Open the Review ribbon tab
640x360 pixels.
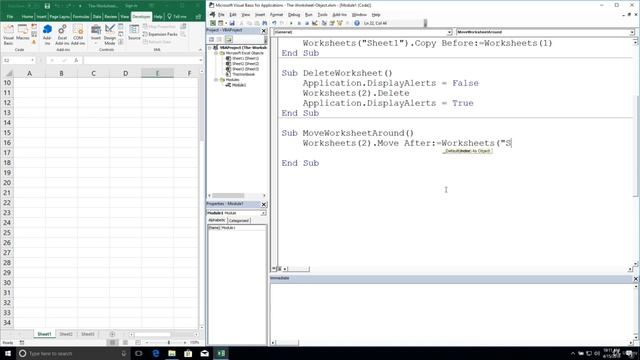[x=111, y=17]
